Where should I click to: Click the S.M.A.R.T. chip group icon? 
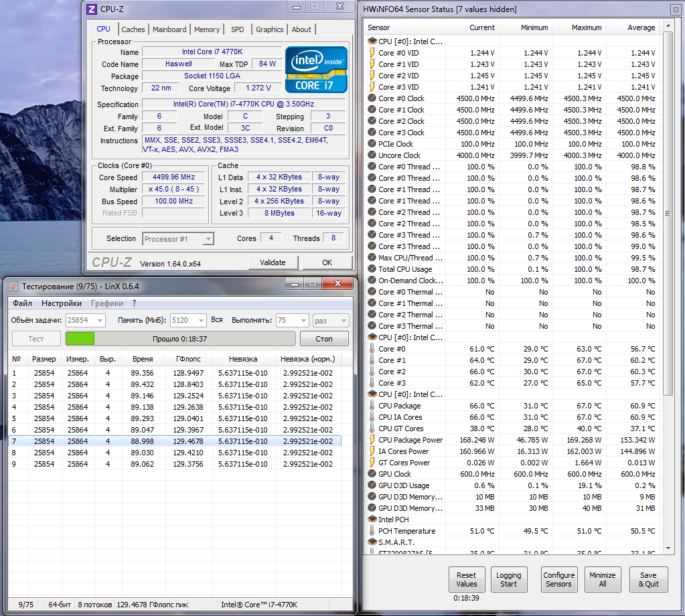click(372, 542)
